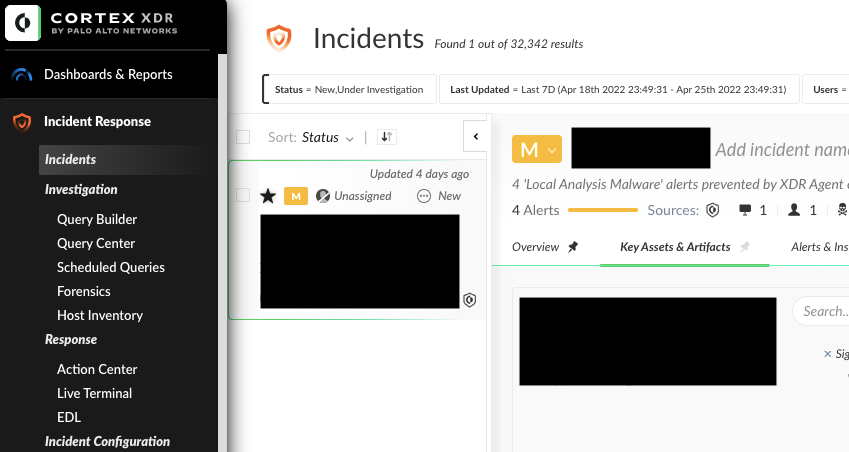Open the M severity dropdown in incident header
This screenshot has width=849, height=452.
(537, 149)
